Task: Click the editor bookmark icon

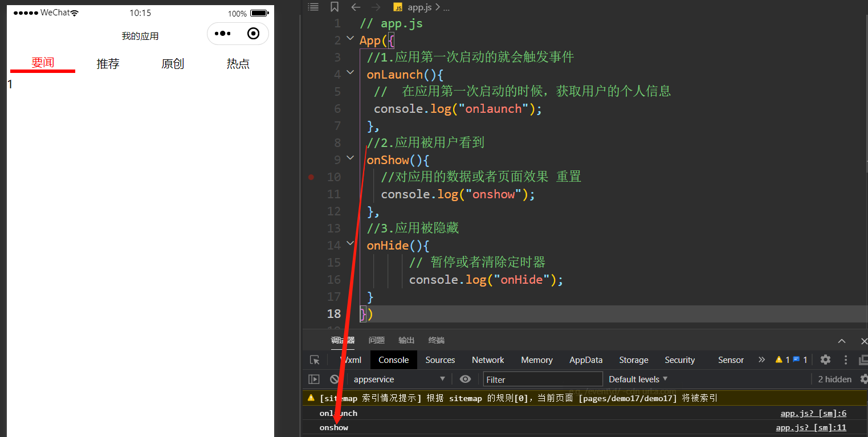Action: click(x=335, y=7)
